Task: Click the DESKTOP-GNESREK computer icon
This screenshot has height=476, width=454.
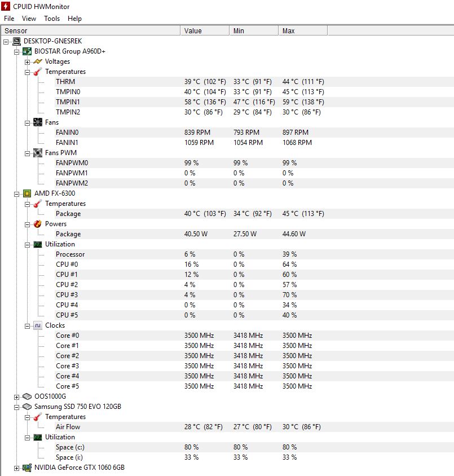Action: point(17,41)
